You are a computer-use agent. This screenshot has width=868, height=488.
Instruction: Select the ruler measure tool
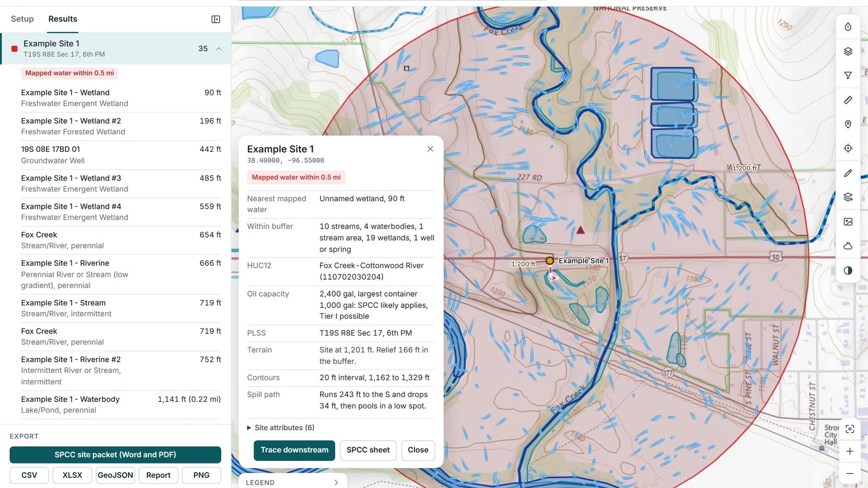click(x=848, y=100)
